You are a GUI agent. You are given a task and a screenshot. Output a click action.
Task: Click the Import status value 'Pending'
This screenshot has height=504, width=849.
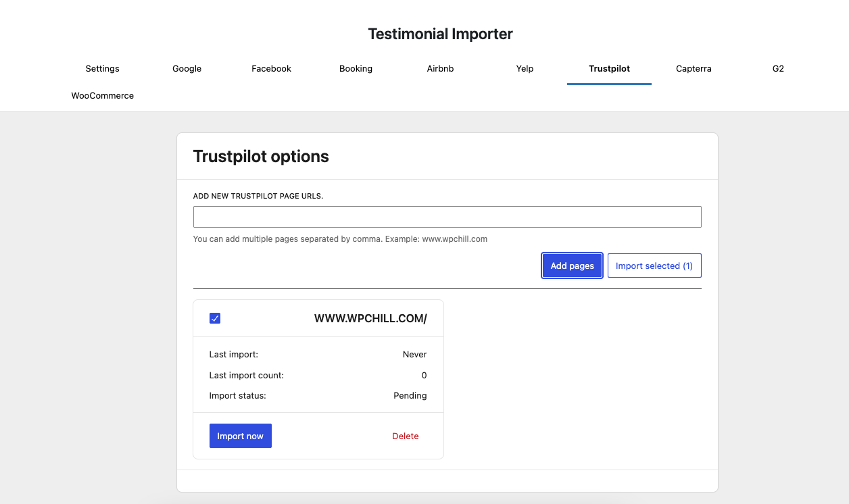[410, 395]
